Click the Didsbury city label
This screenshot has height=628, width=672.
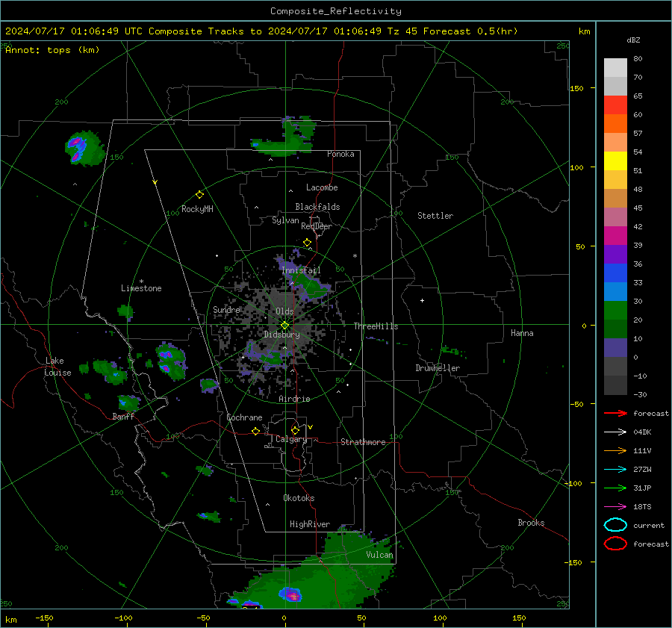[x=281, y=335]
